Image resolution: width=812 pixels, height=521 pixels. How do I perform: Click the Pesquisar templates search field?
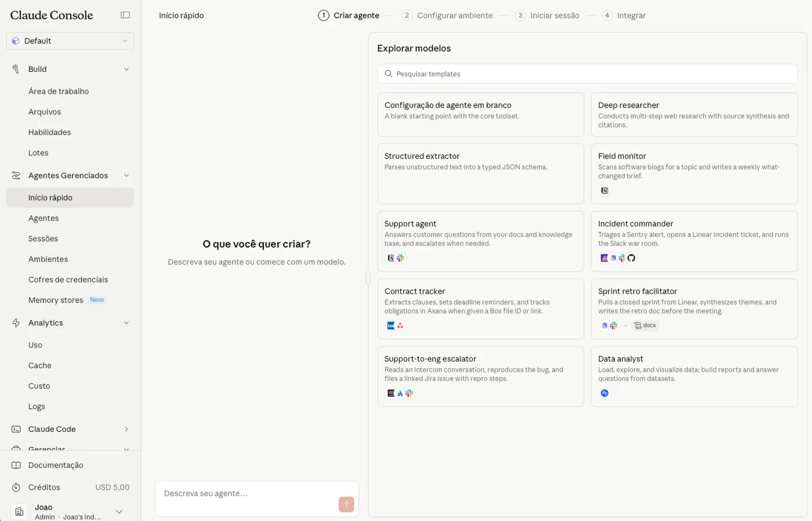pos(588,74)
